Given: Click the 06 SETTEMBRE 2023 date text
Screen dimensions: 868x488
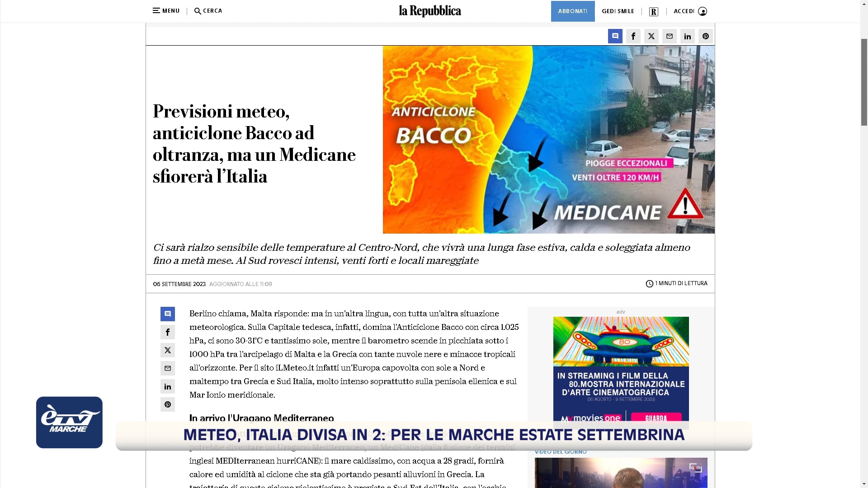Looking at the screenshot, I should [179, 284].
